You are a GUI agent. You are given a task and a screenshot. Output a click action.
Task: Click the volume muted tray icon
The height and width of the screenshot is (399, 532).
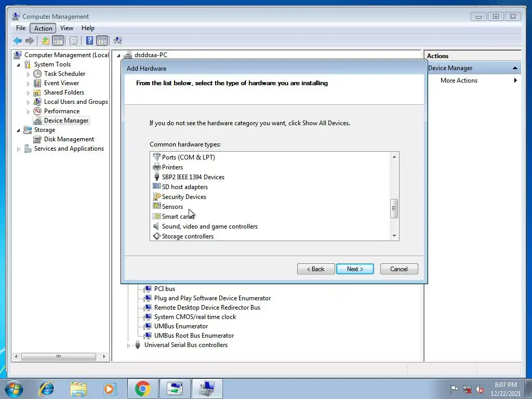click(x=480, y=390)
